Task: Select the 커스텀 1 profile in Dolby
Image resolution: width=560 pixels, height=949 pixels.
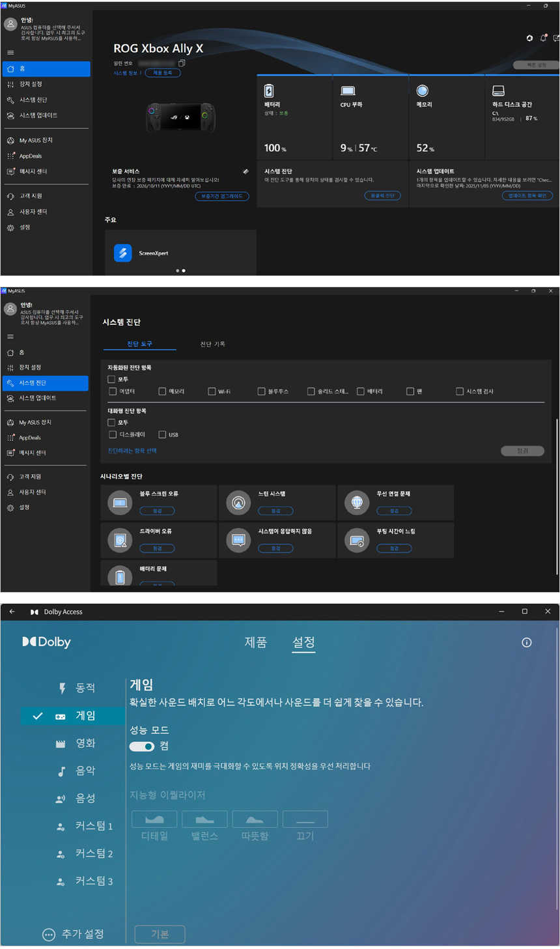Action: click(x=93, y=826)
